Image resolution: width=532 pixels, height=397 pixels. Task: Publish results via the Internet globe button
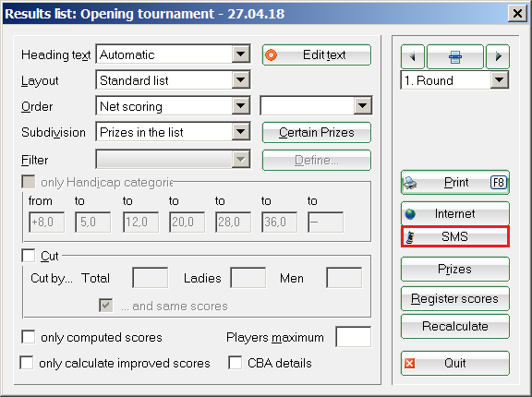[x=455, y=213]
